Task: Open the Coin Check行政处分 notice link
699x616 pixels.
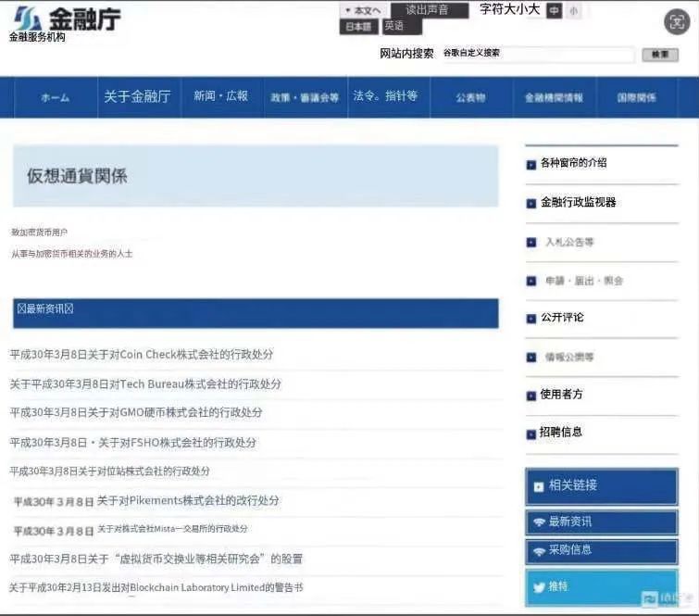Action: point(142,355)
